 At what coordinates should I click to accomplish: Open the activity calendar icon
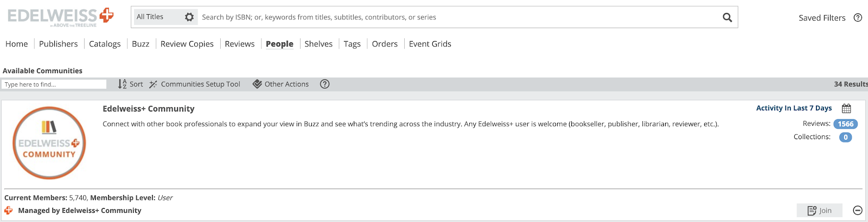(846, 108)
